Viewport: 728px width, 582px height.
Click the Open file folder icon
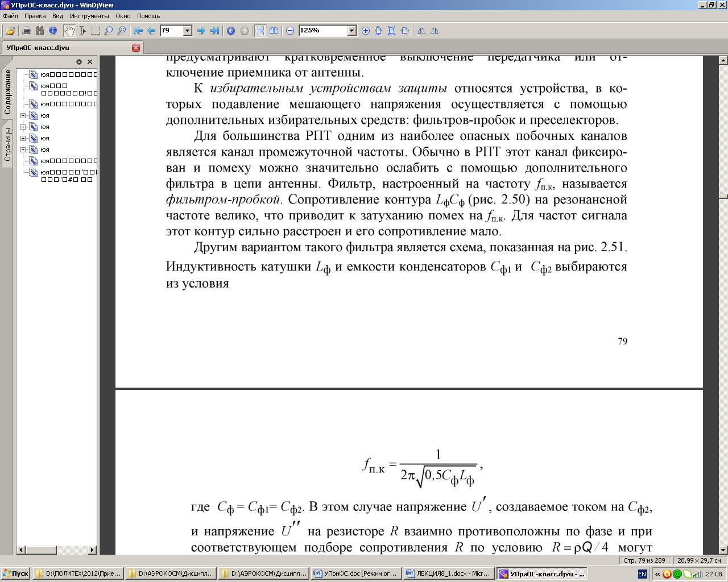[x=10, y=31]
